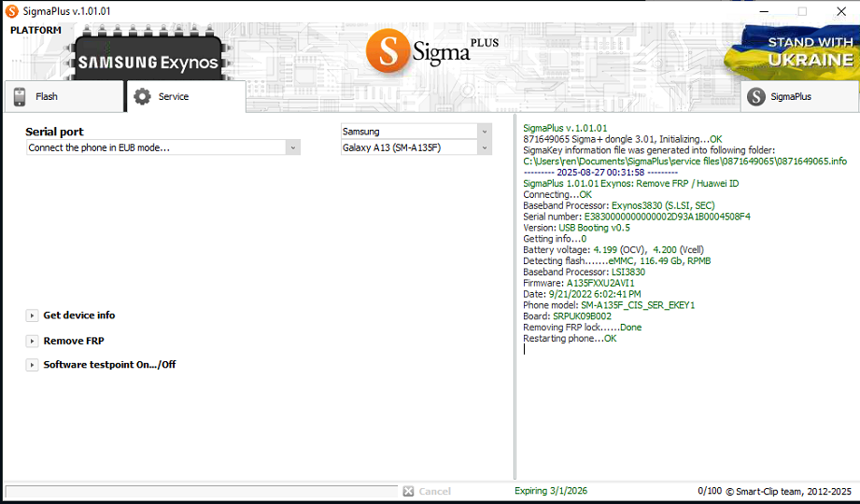Click the gear icon on Service tab

[x=142, y=96]
